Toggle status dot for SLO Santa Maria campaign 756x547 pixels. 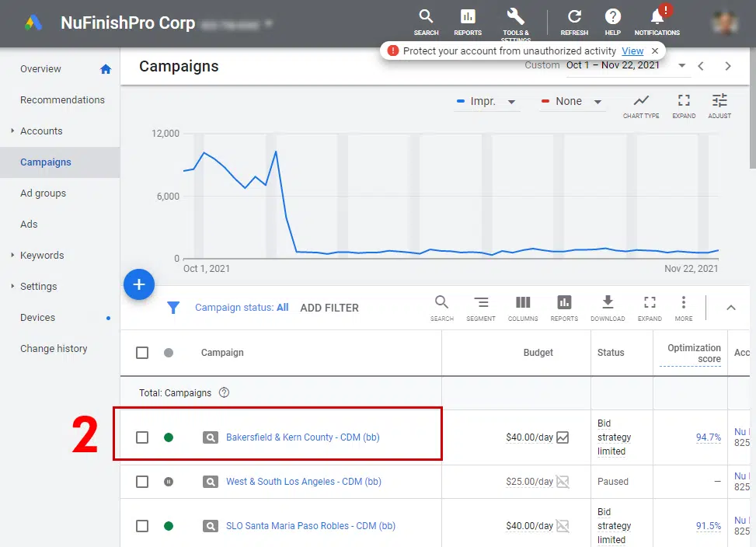pyautogui.click(x=169, y=526)
